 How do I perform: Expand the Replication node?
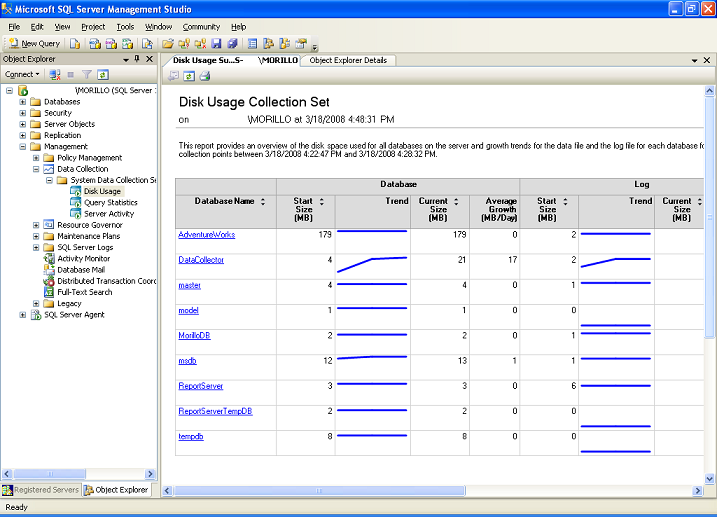pos(22,135)
